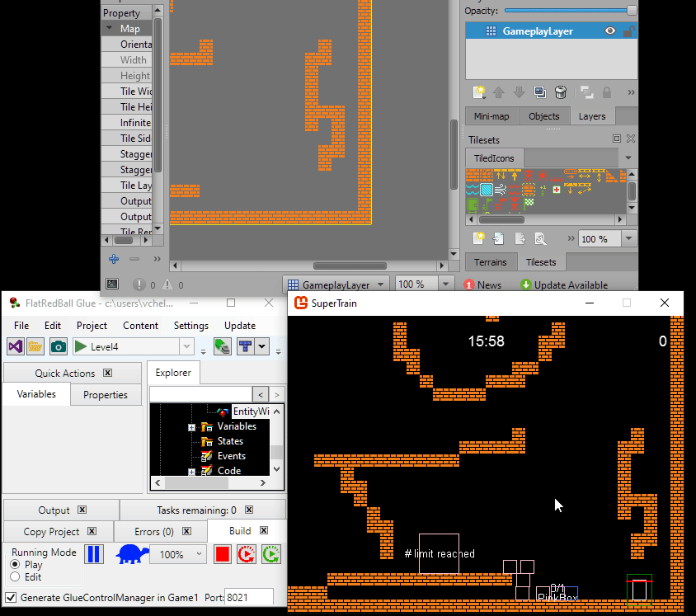Click the red stop game button
This screenshot has width=696, height=616.
click(x=222, y=554)
